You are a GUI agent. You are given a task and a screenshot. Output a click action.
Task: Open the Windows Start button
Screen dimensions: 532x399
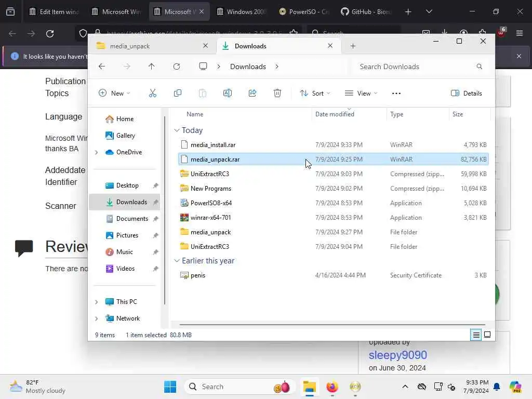click(170, 387)
